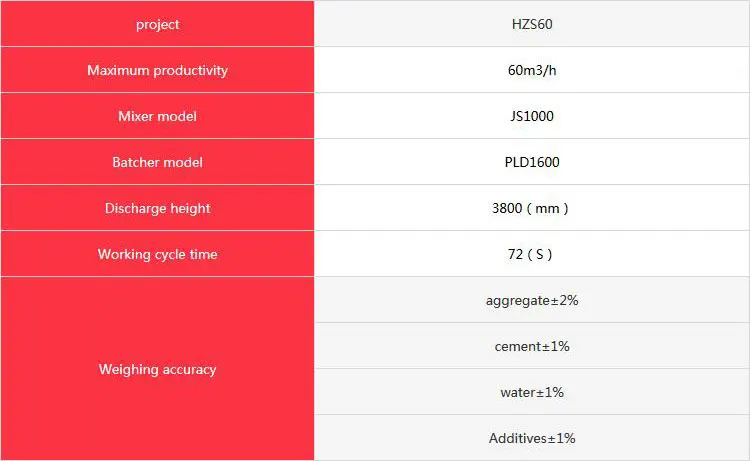Viewport: 750px width, 461px height.
Task: Click the 'Weighing accuracy' label cell
Action: (157, 369)
